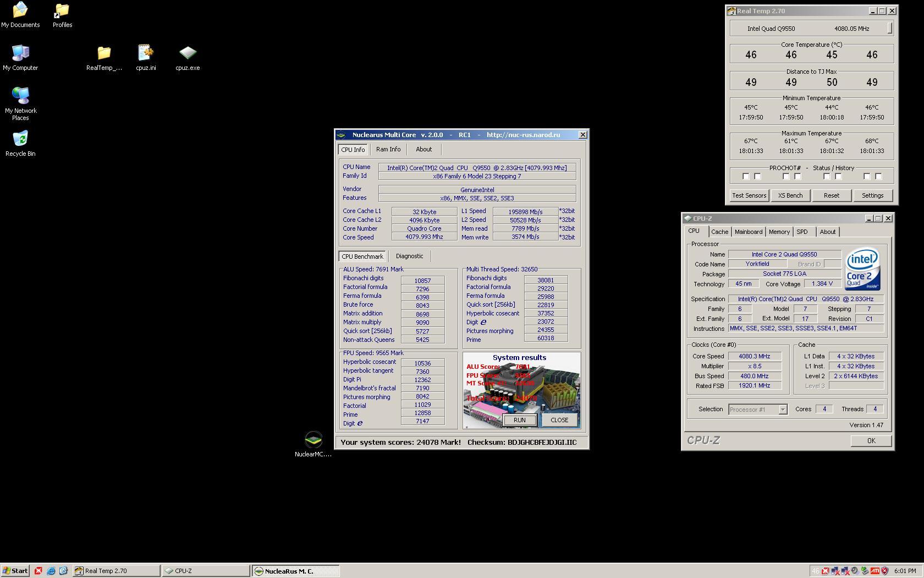Click the Intel Core 2 Quad logo
This screenshot has width=924, height=578.
(863, 269)
